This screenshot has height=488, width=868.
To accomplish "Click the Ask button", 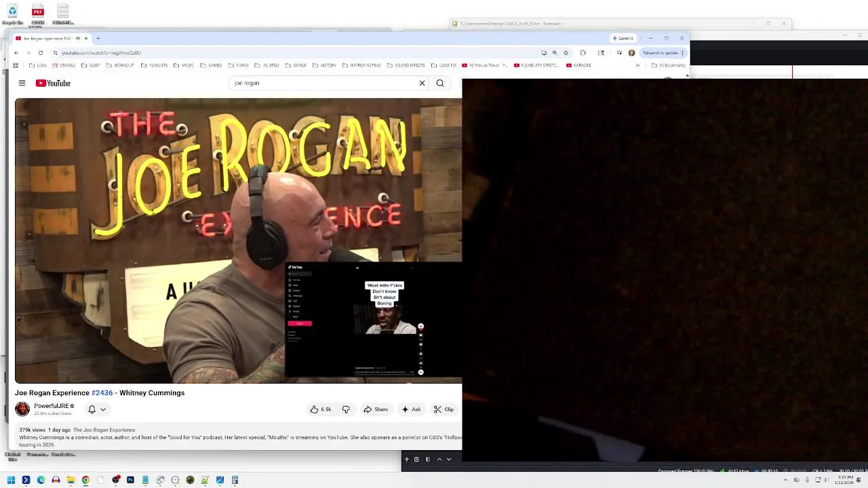I will (x=411, y=409).
